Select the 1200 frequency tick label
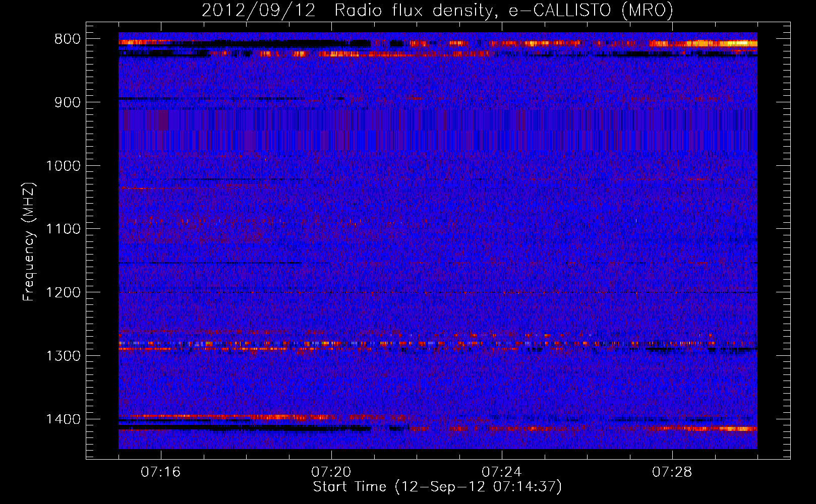Viewport: 816px width, 504px height. click(63, 292)
